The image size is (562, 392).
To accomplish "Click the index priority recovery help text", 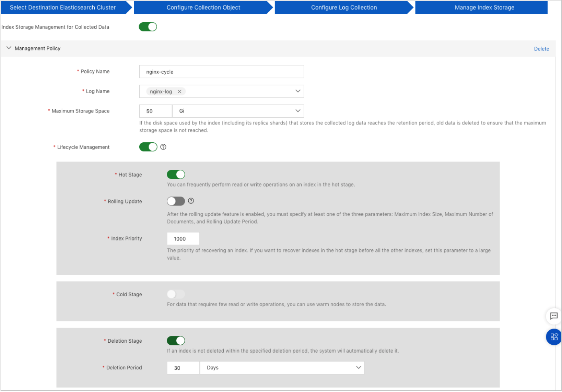I will point(329,254).
